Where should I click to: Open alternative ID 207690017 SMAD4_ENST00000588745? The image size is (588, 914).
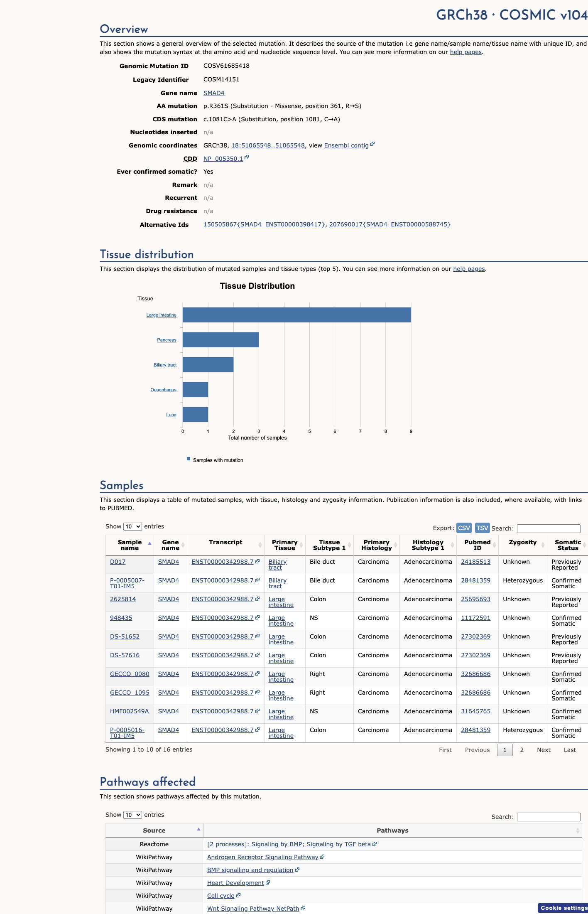click(390, 224)
